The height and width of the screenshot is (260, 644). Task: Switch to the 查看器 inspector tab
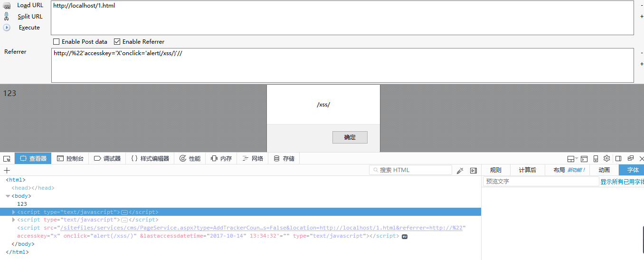click(33, 158)
